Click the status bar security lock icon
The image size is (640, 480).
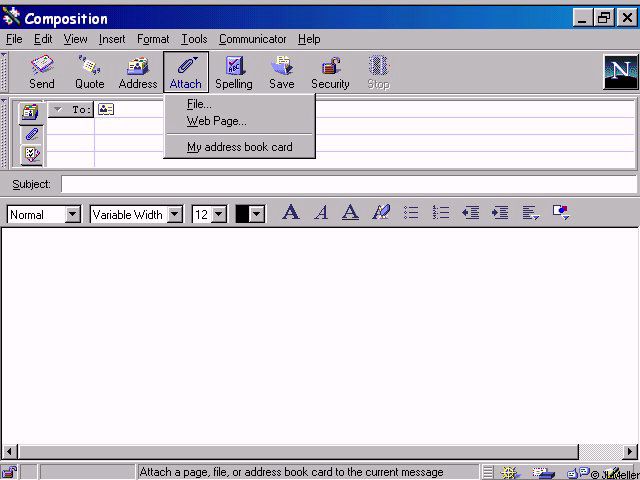click(9, 473)
